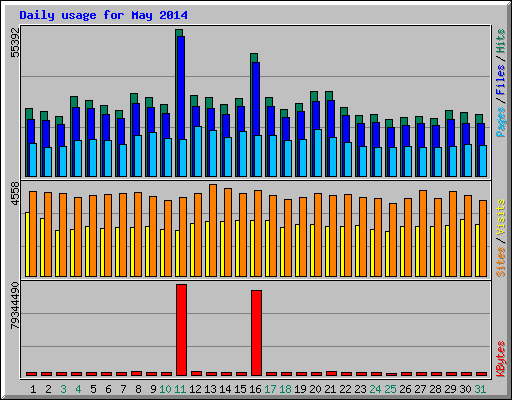This screenshot has height=400, width=512.
Task: Click the cyan "Pages" legend label
Action: [501, 122]
